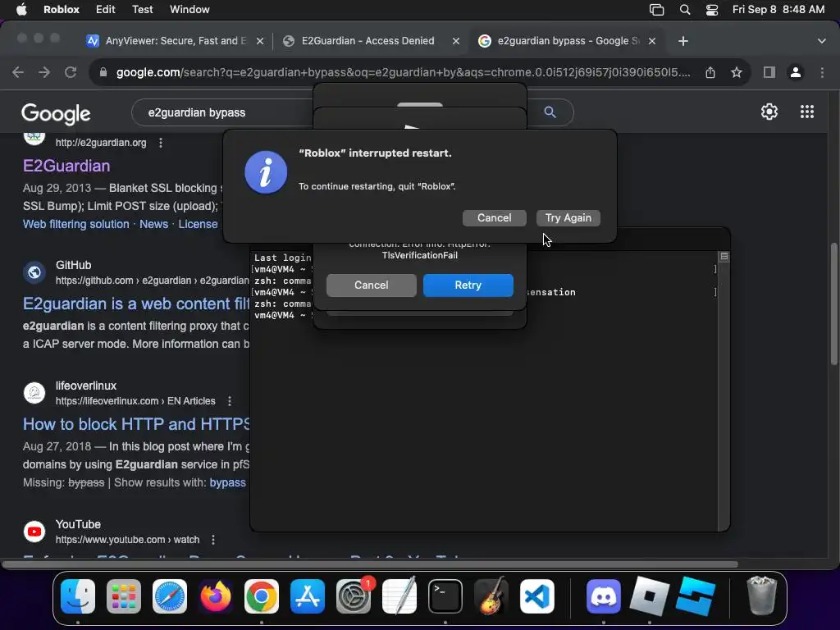The height and width of the screenshot is (630, 840).
Task: Click the screen mirroring menu bar icon
Action: (x=657, y=10)
